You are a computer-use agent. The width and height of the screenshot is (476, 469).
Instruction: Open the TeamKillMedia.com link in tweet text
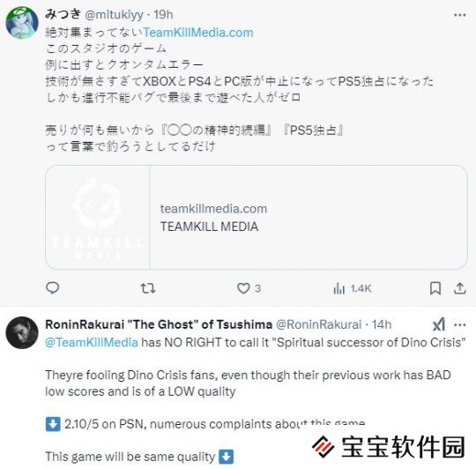[x=198, y=33]
